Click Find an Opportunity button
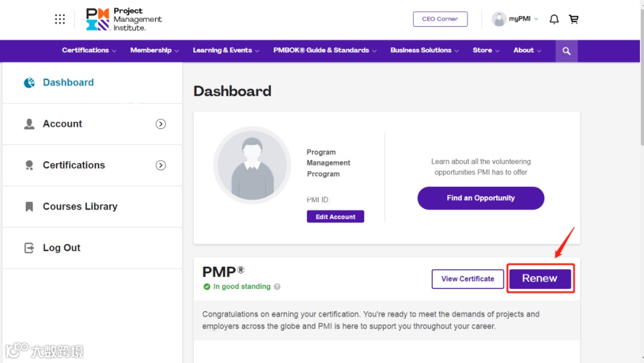This screenshot has height=363, width=644. click(x=481, y=198)
